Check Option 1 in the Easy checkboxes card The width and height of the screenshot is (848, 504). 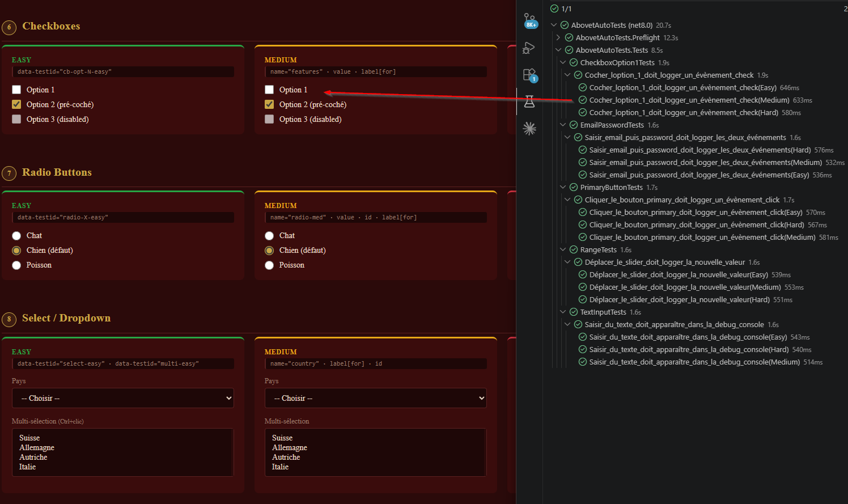tap(16, 90)
